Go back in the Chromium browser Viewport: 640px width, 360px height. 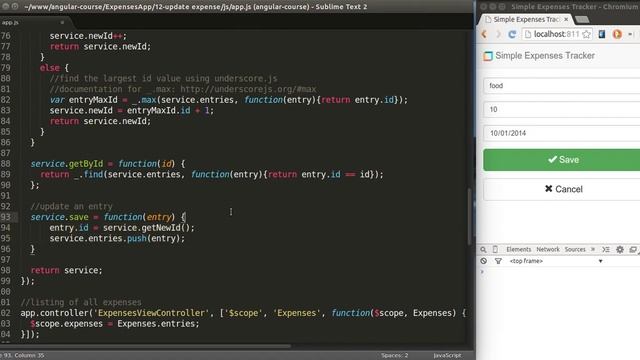click(484, 35)
